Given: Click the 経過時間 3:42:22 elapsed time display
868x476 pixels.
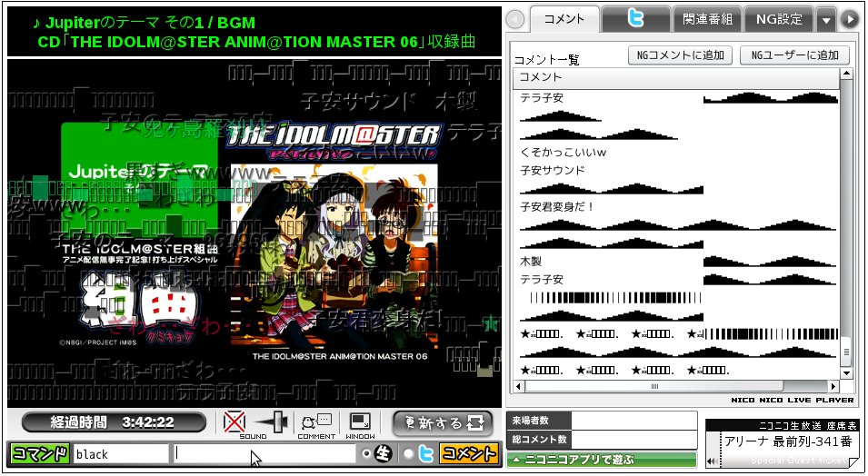Looking at the screenshot, I should coord(114,423).
